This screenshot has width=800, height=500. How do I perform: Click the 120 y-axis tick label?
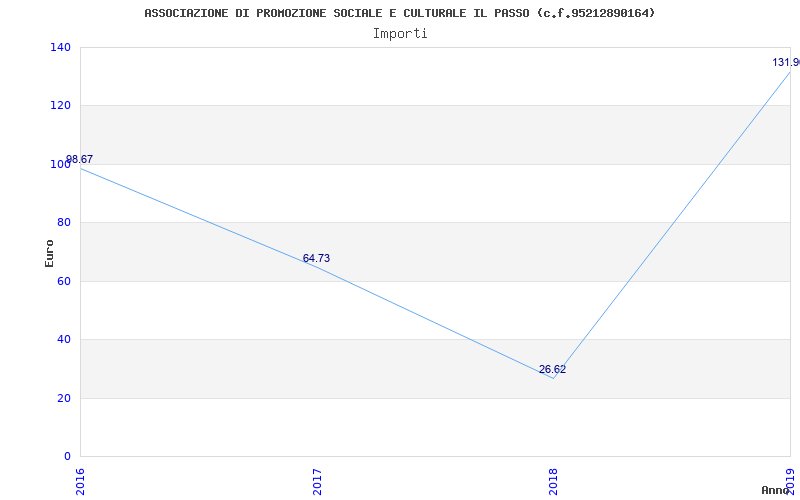[x=60, y=106]
